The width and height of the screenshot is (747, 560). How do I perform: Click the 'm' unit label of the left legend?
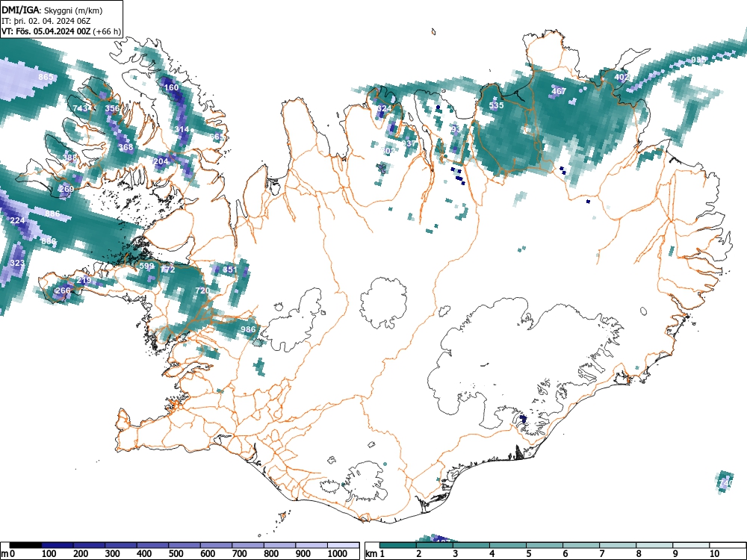(4, 554)
